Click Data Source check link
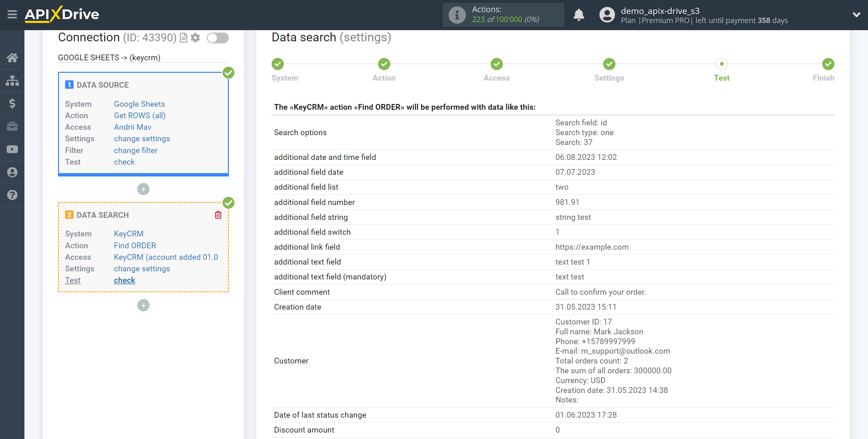This screenshot has height=439, width=868. pyautogui.click(x=124, y=162)
